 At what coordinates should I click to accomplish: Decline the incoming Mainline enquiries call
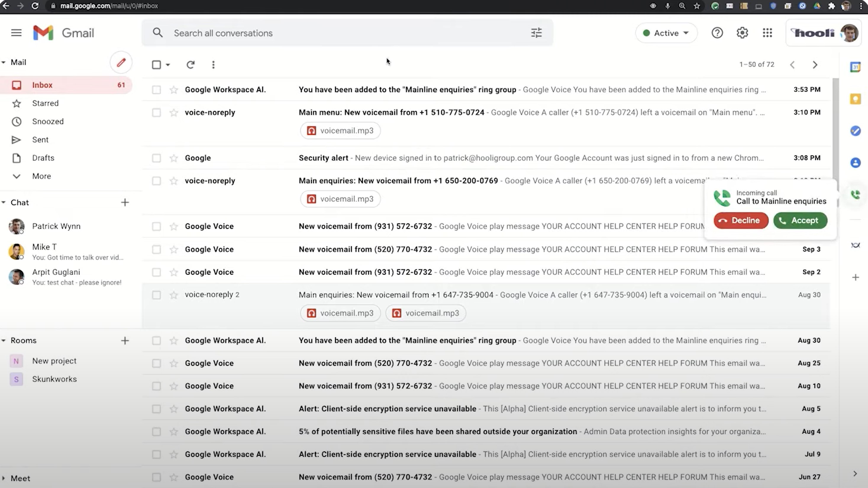740,221
